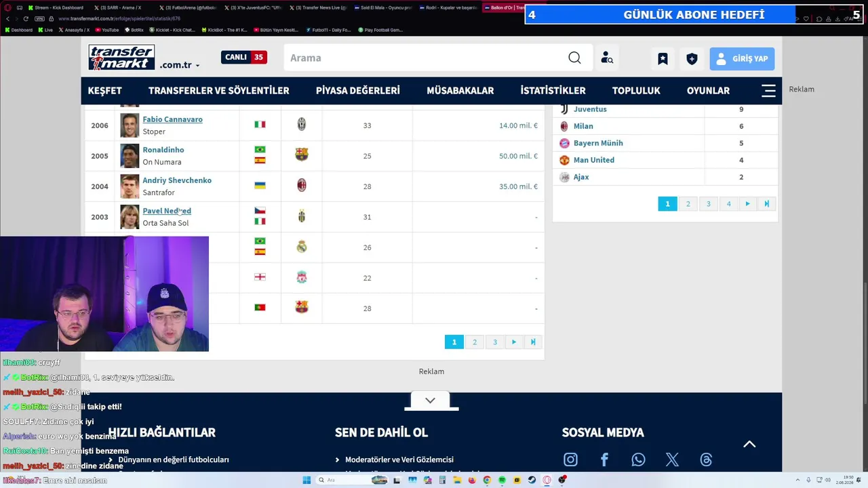The width and height of the screenshot is (868, 488).
Task: Open X social media icon in footer
Action: pyautogui.click(x=672, y=460)
